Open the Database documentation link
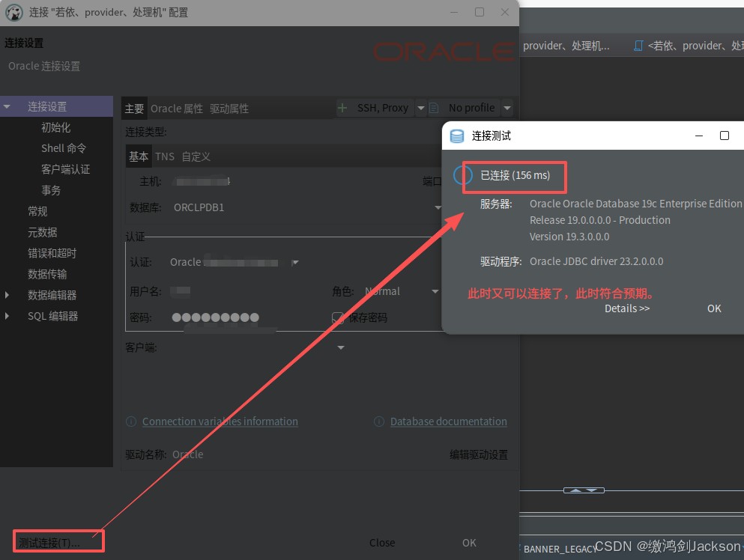The height and width of the screenshot is (560, 744). [x=448, y=421]
